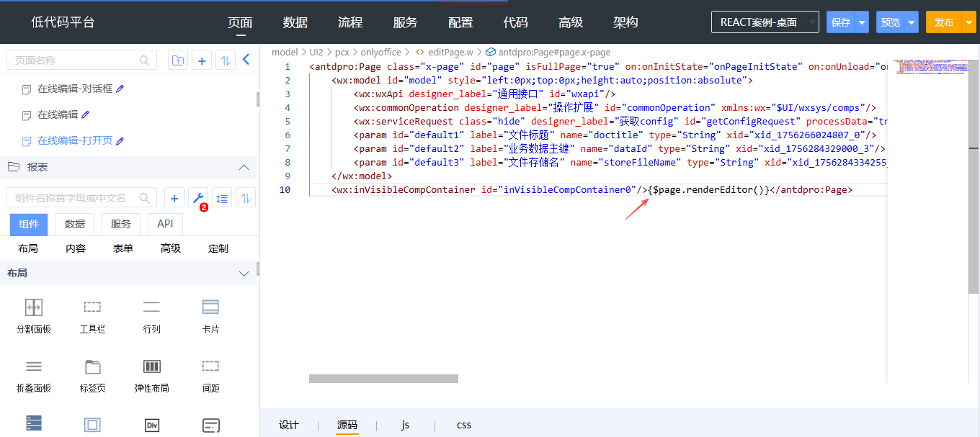Click edit pencil next to 在线编辑-对话框
Image resolution: width=980 pixels, height=437 pixels.
(120, 89)
